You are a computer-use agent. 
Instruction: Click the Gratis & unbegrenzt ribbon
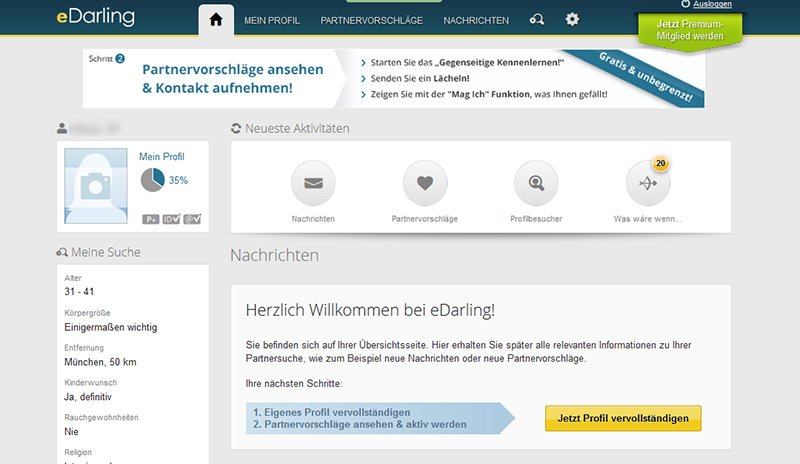(645, 77)
